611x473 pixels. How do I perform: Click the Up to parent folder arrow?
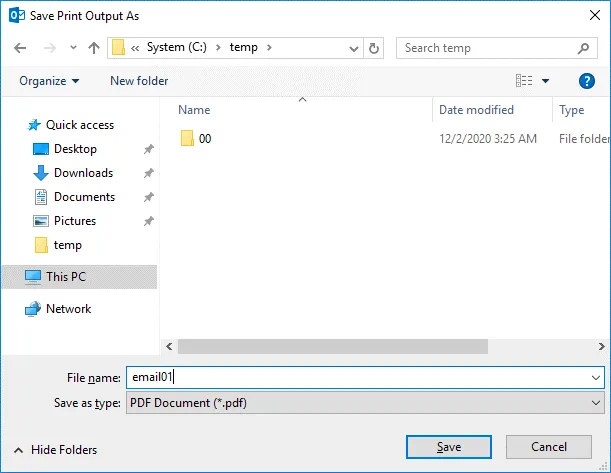coord(94,48)
